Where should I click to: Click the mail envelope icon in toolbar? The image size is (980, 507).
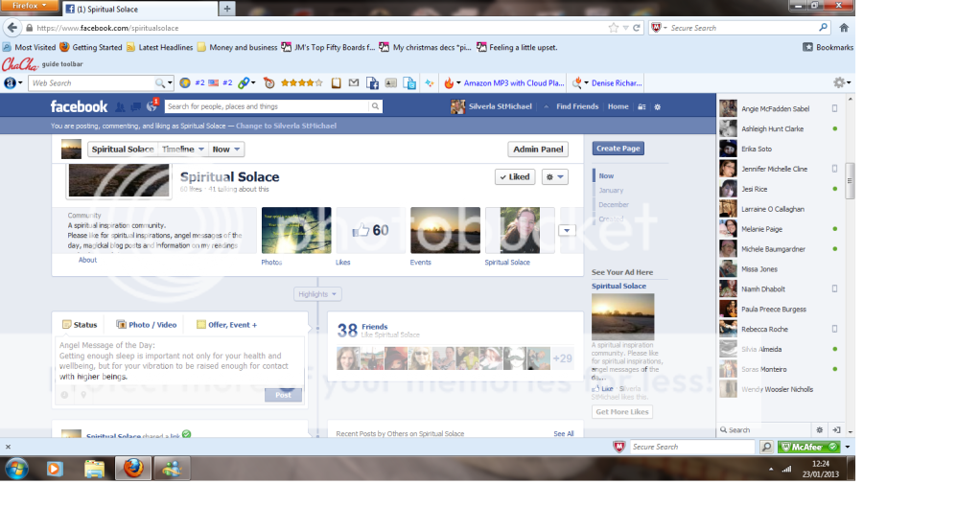tap(354, 82)
